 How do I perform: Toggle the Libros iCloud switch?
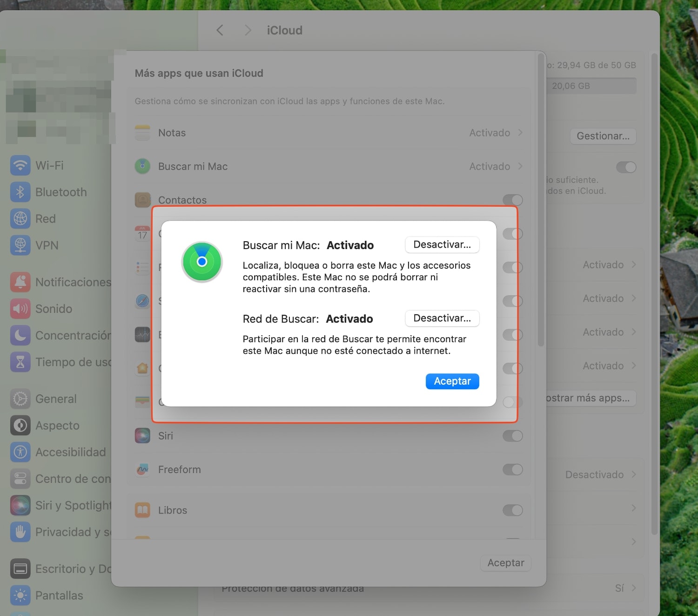pyautogui.click(x=513, y=510)
